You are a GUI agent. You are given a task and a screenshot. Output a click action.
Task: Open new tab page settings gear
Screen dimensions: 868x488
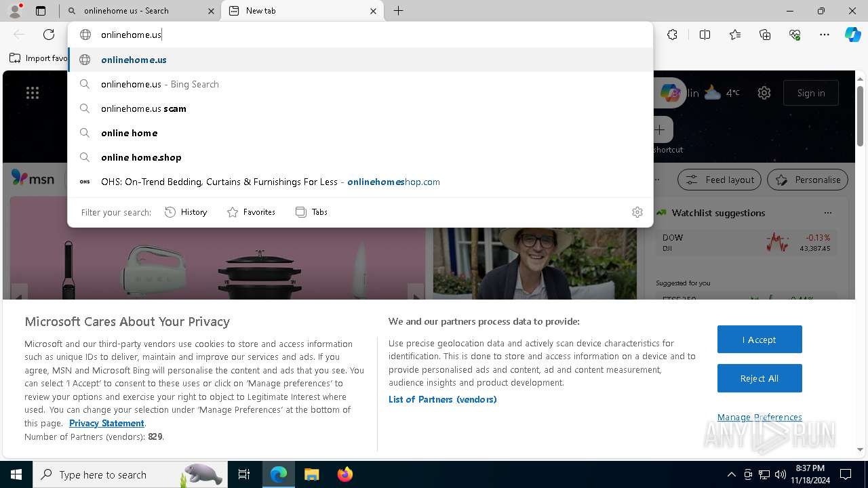[x=764, y=93]
